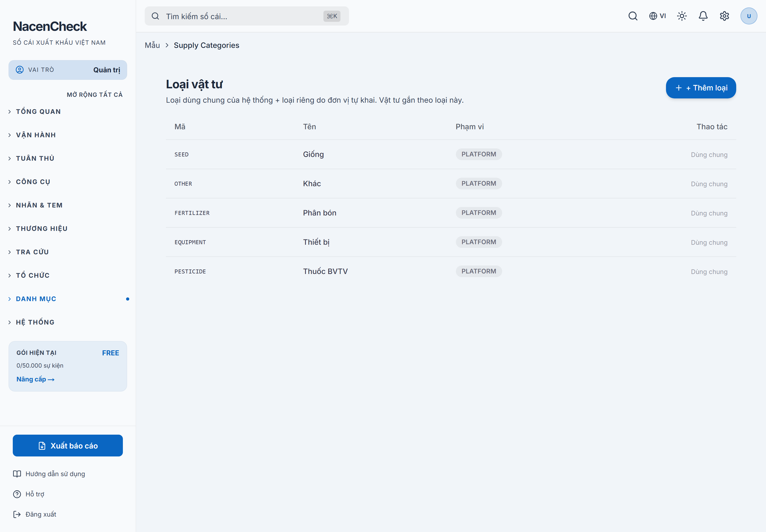Viewport: 766px width, 532px height.
Task: Click the Thêm loại button
Action: click(701, 88)
